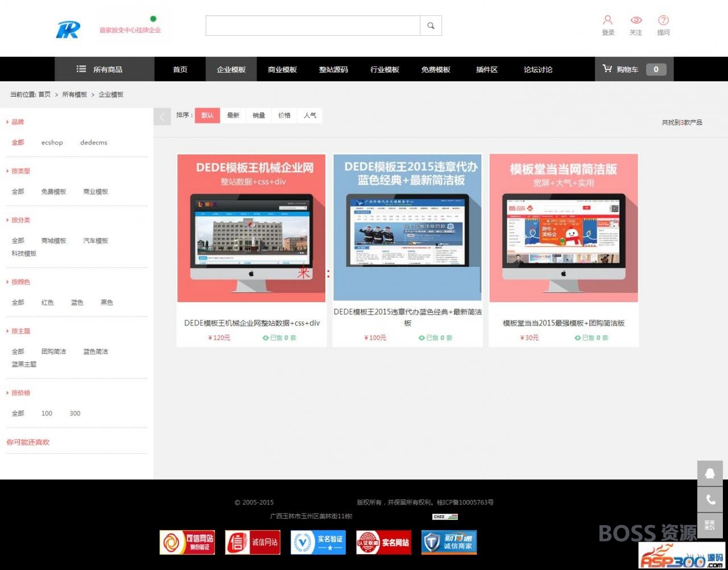Screen dimensions: 728x570
Task: Select the 红色 color filter
Action: point(47,303)
